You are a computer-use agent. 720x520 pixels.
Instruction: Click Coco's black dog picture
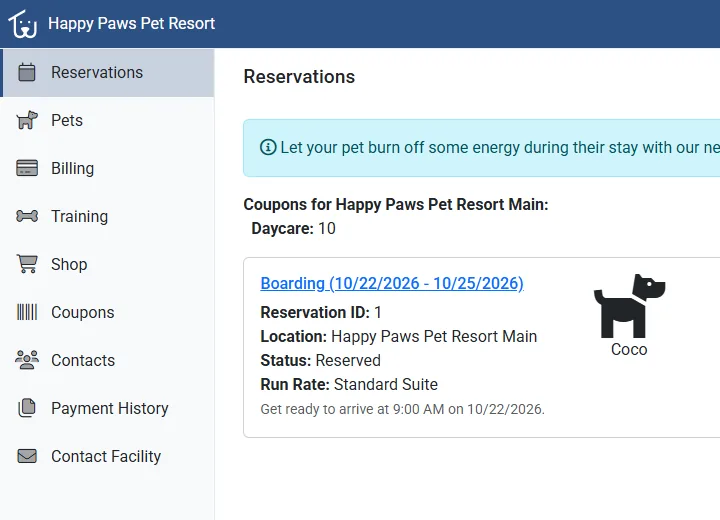[629, 306]
